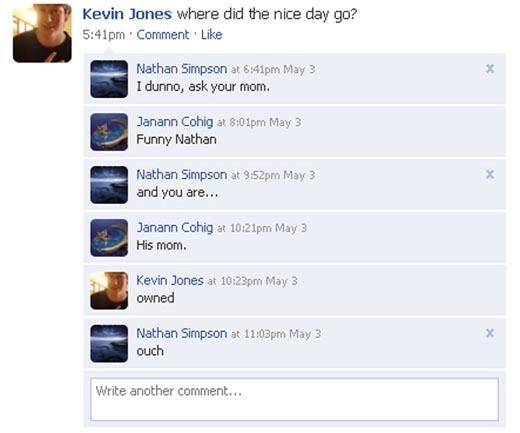Click Janann Cohig's name on 10:21pm comment
This screenshot has width=520, height=433.
175,228
